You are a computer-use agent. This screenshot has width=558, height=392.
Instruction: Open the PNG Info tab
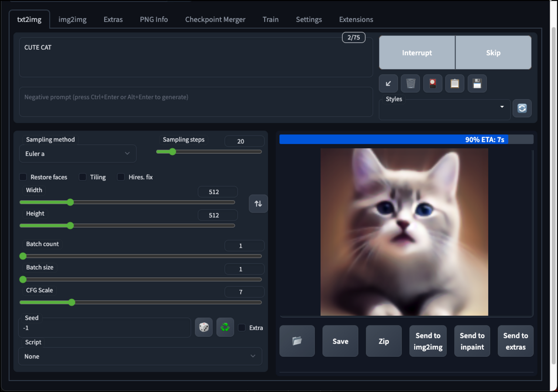tap(153, 19)
